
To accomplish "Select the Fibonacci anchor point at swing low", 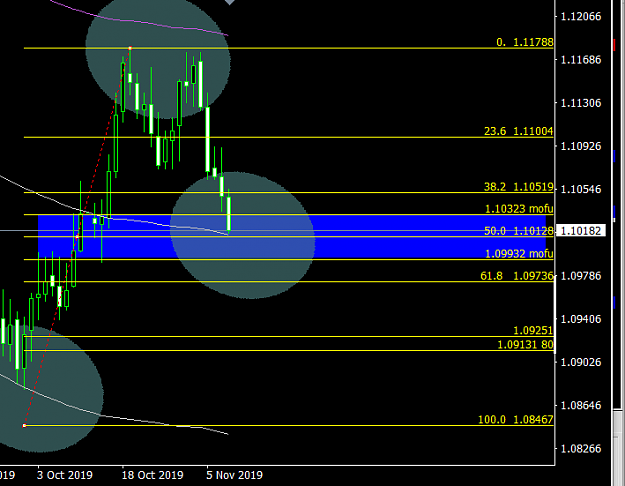I will (x=24, y=426).
